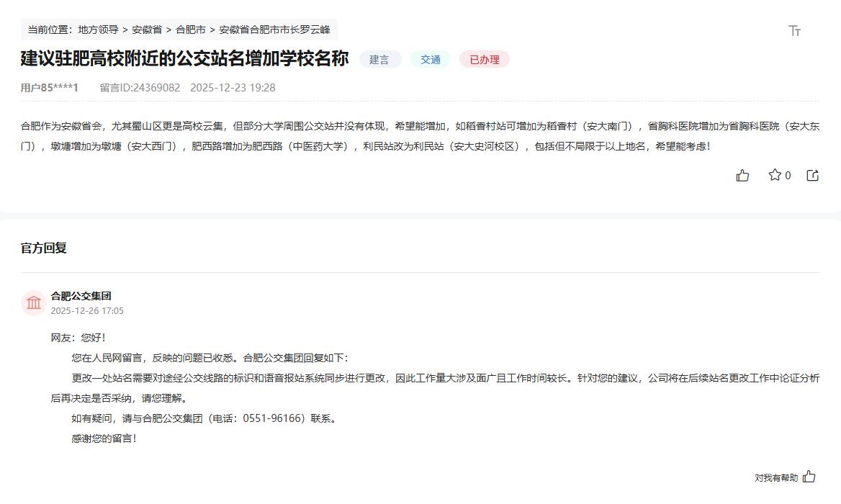The image size is (841, 504).
Task: Select the 交通 topic tag
Action: pos(430,60)
